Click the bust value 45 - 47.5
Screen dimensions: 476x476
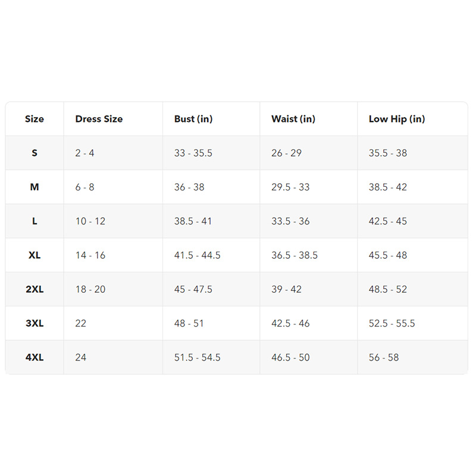pos(193,289)
